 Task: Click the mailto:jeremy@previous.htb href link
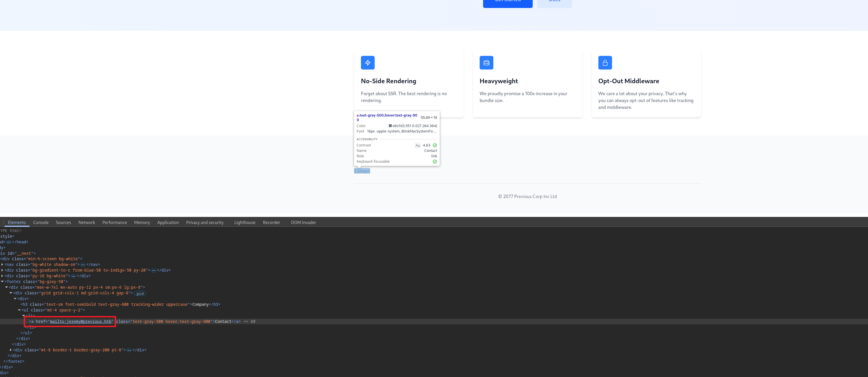pos(80,321)
